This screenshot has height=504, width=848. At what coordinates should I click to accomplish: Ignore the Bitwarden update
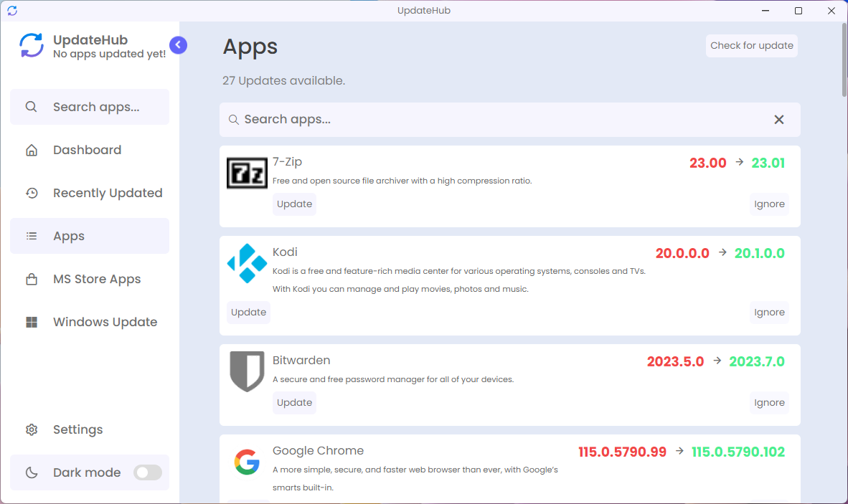pyautogui.click(x=769, y=402)
